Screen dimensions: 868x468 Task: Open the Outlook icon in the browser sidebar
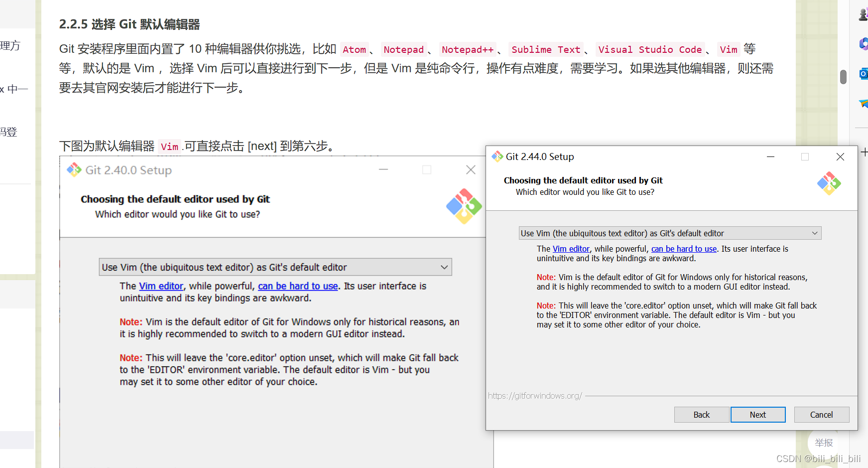click(x=864, y=74)
